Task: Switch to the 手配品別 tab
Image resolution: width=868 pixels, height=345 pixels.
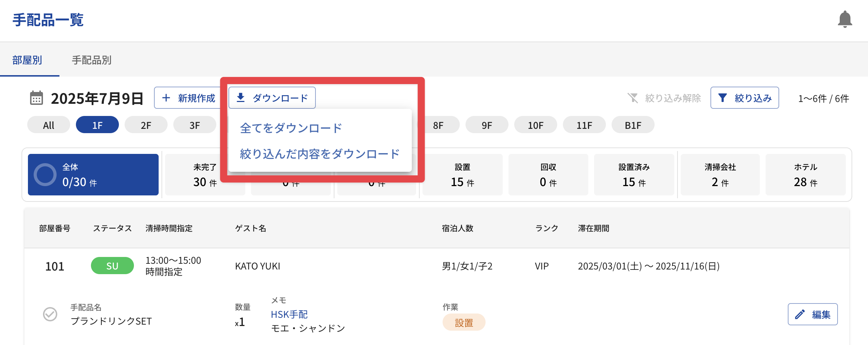Action: 92,60
